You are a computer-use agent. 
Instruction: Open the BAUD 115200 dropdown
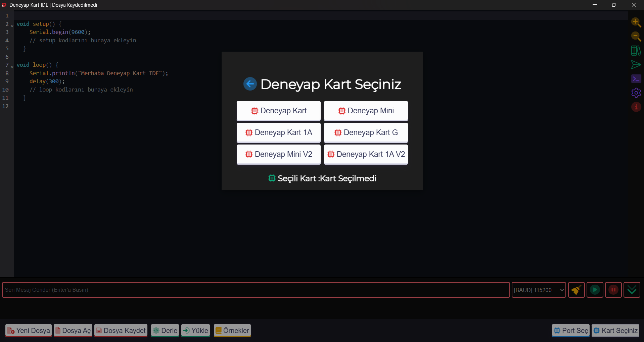[x=539, y=290]
